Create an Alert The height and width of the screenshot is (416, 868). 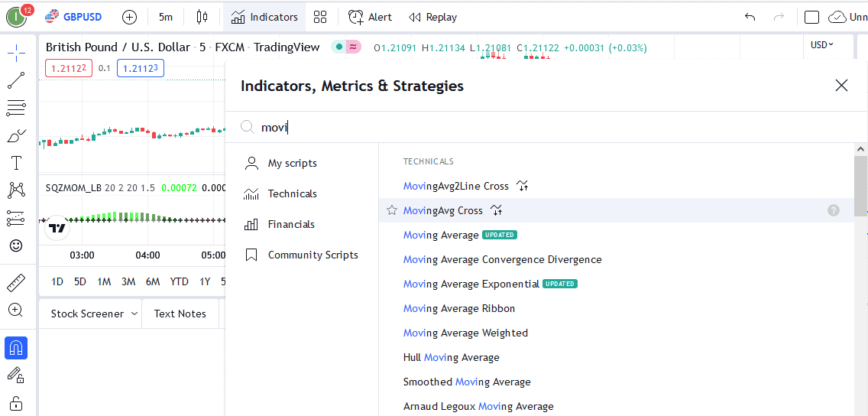[x=370, y=17]
